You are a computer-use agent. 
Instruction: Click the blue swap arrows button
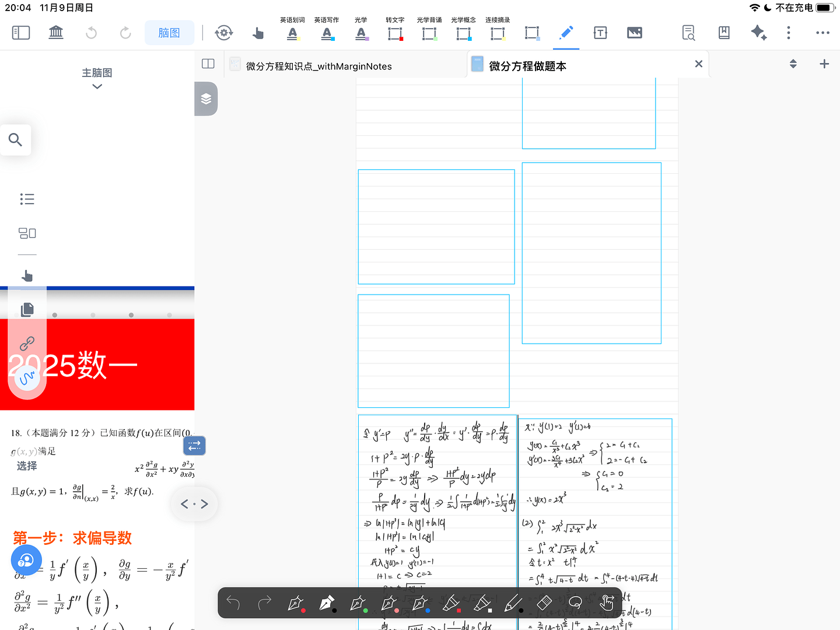pyautogui.click(x=194, y=446)
